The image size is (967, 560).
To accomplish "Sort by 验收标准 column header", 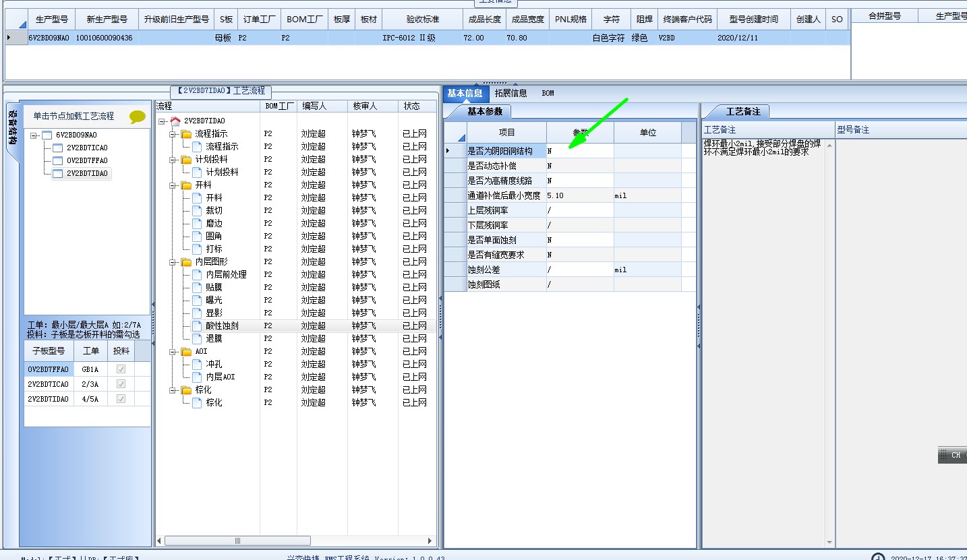I will [x=423, y=20].
